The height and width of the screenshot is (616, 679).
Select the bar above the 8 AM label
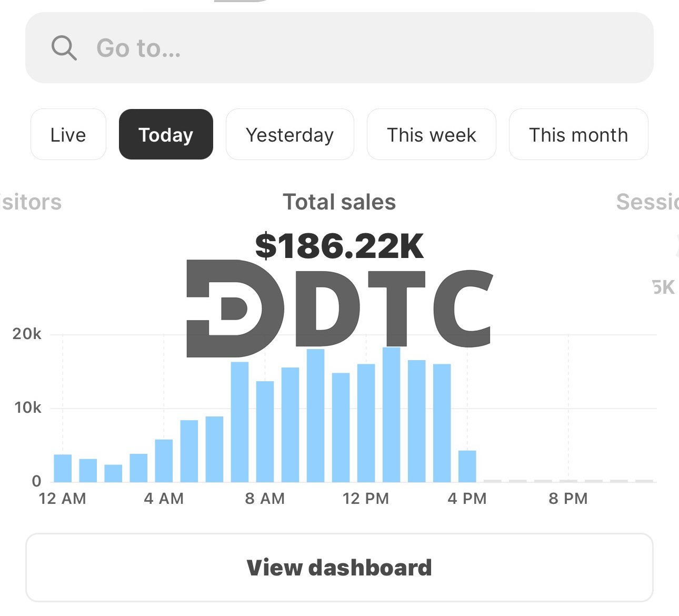265,432
